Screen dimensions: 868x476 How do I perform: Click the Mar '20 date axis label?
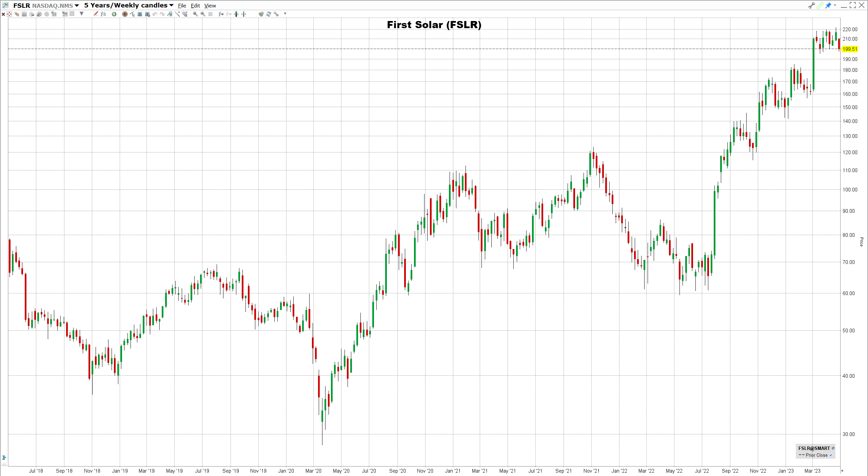[x=313, y=471]
